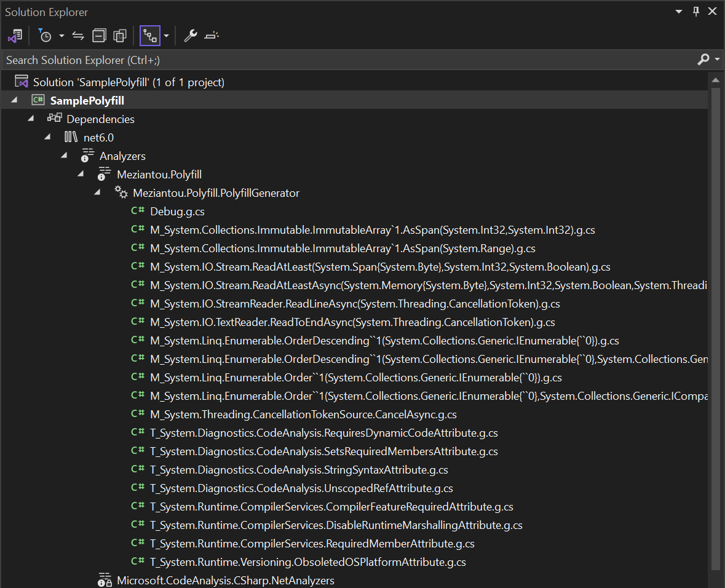
Task: Toggle Show All Files
Action: click(120, 36)
